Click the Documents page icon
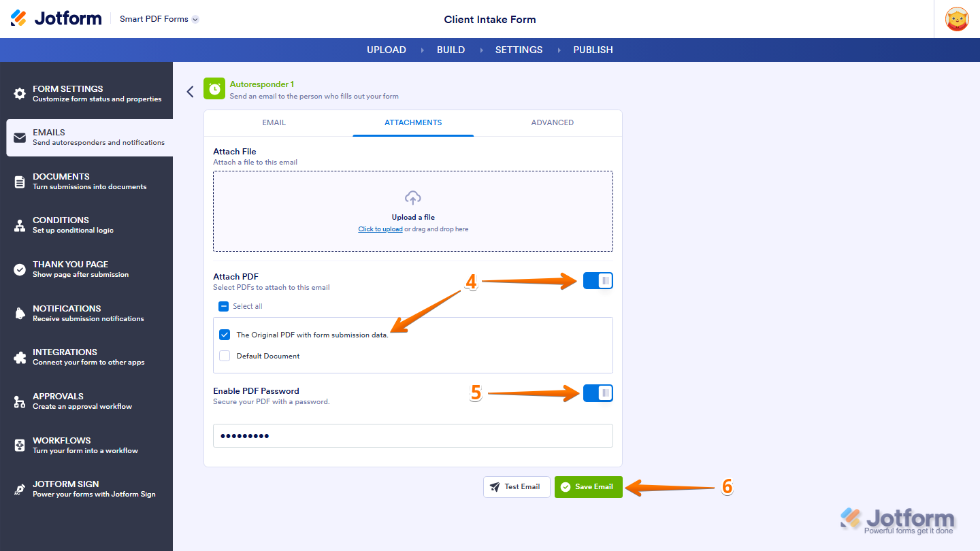 pyautogui.click(x=20, y=182)
